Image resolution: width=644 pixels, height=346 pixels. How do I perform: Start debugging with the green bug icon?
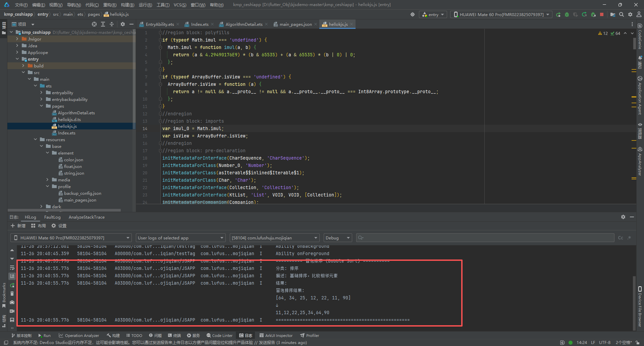[567, 14]
